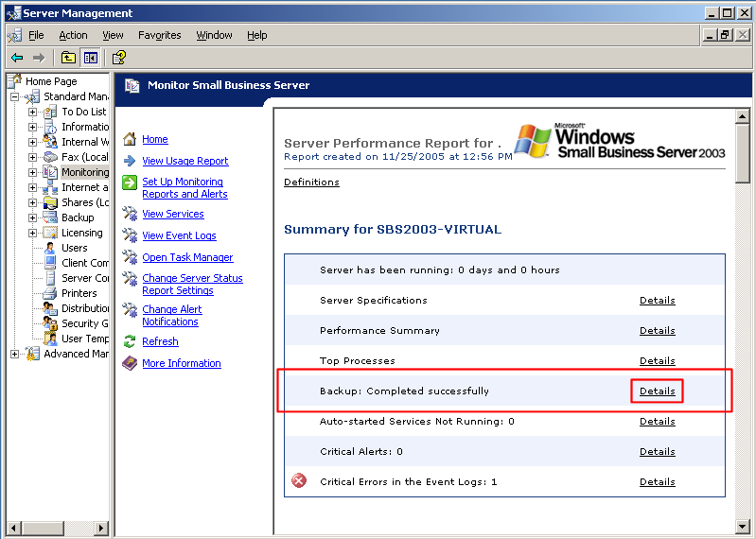756x539 pixels.
Task: Collapse the Standard Management node
Action: click(15, 96)
